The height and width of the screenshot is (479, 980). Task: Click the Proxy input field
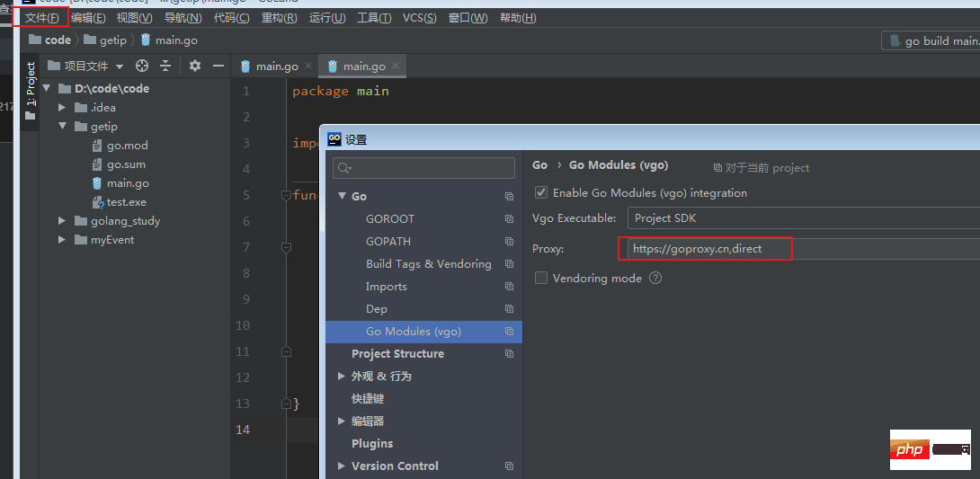point(803,249)
